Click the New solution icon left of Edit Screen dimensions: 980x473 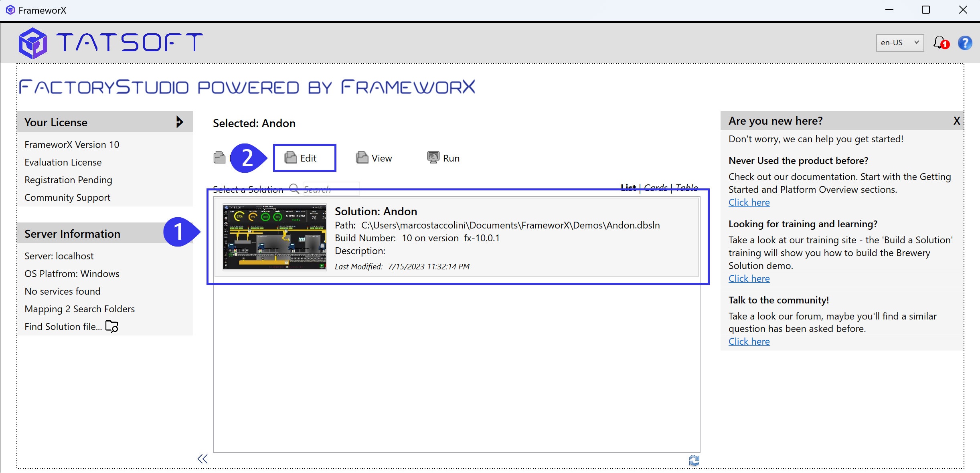pyautogui.click(x=219, y=158)
